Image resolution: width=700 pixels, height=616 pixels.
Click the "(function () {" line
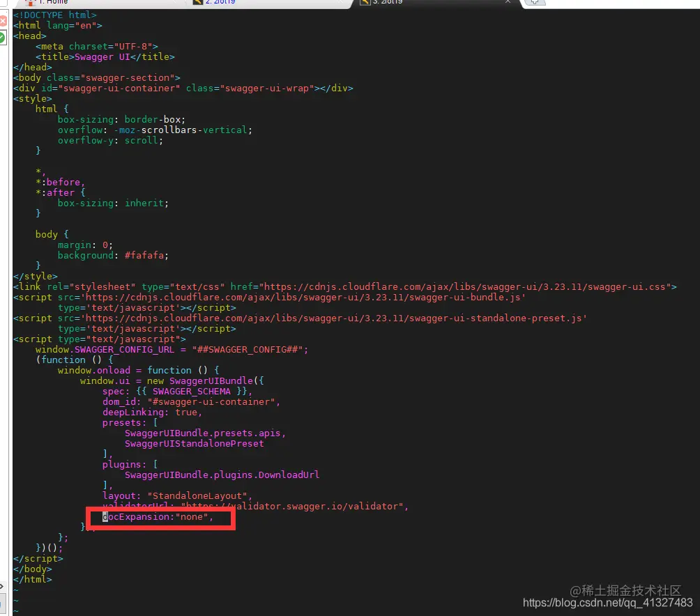[75, 360]
